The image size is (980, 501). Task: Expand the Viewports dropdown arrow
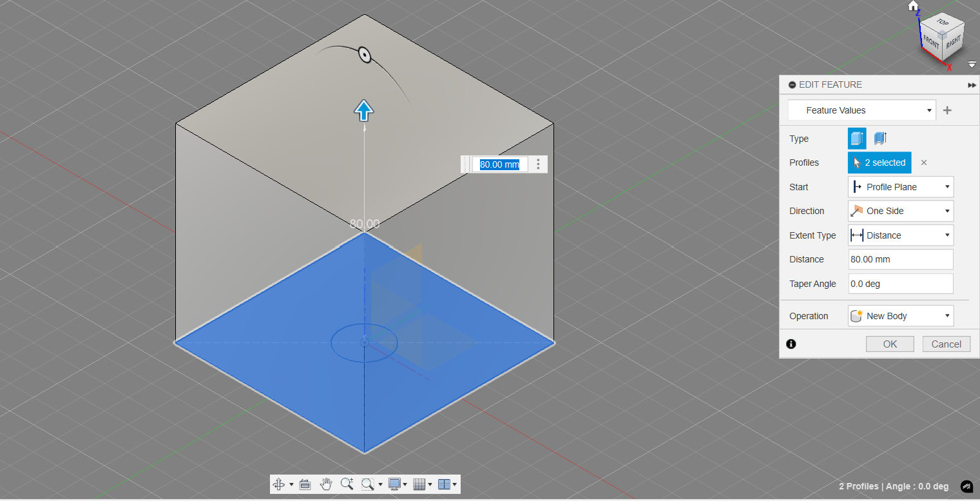[455, 484]
